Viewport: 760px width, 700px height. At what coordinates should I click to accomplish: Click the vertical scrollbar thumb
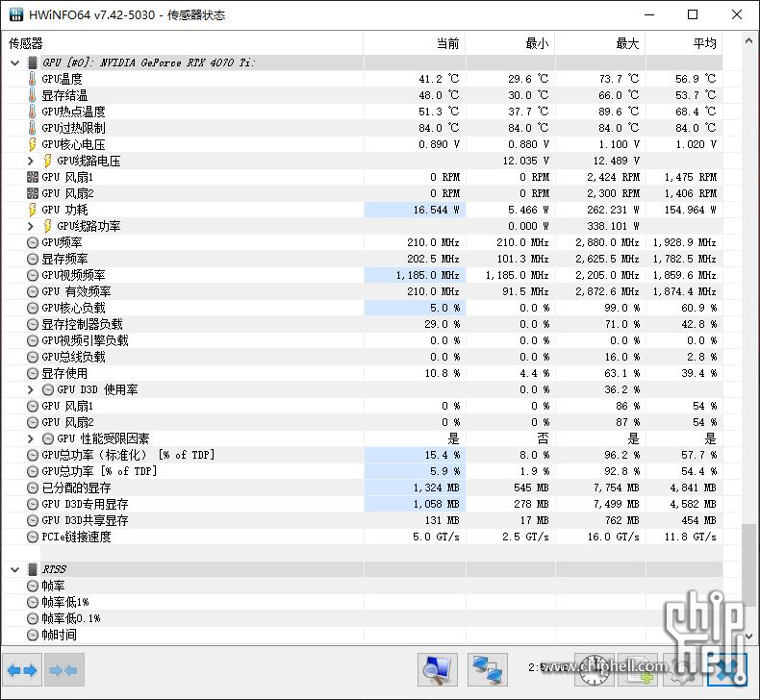(748, 564)
